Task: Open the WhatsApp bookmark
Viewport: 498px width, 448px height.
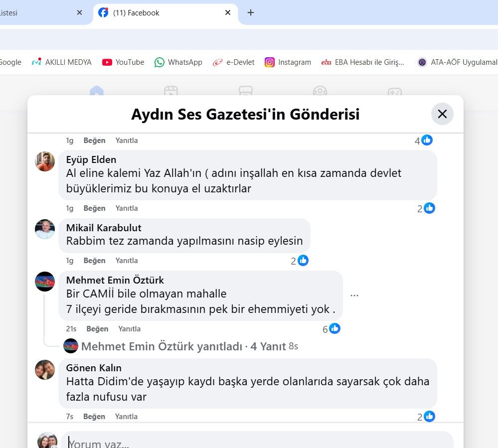Action: (178, 62)
